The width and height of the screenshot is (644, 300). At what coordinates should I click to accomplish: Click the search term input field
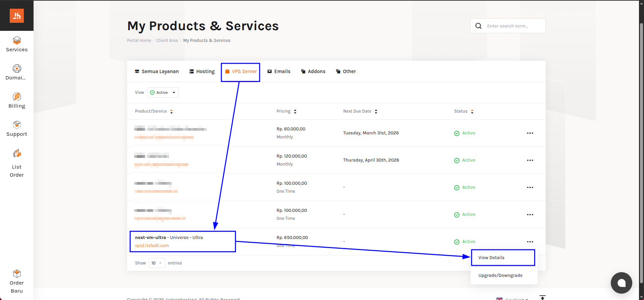513,26
